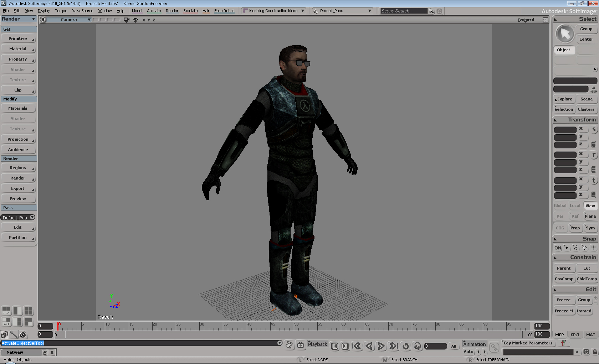
Task: Toggle Sym symmetry mode
Action: click(x=590, y=228)
